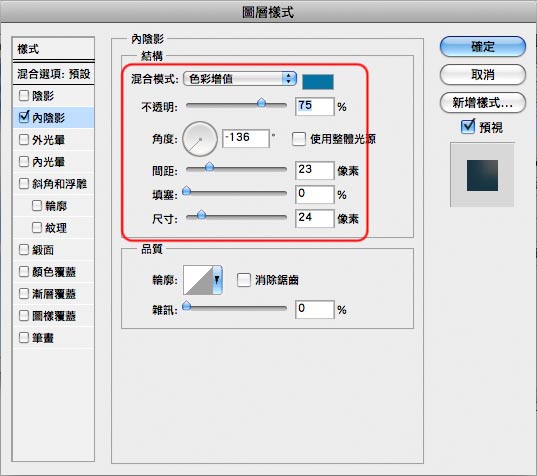
Task: Toggle 消除鋸齒 anti-alias checkbox
Action: [x=244, y=280]
